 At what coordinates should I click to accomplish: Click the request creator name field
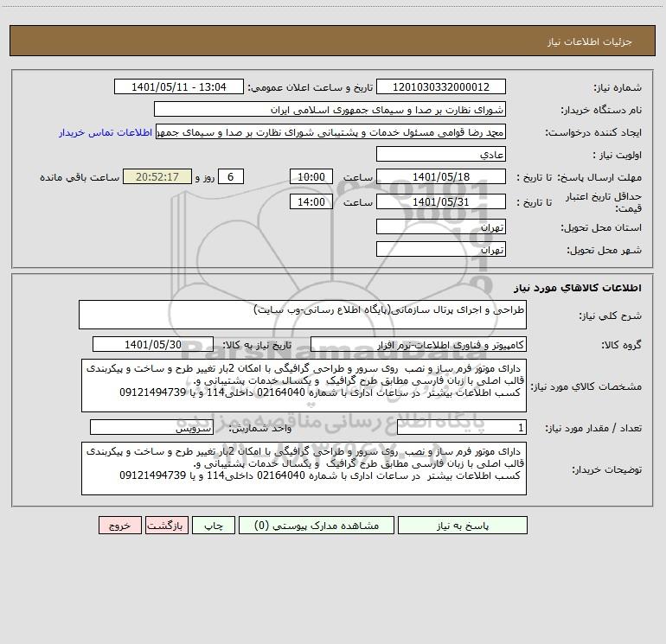pyautogui.click(x=330, y=131)
